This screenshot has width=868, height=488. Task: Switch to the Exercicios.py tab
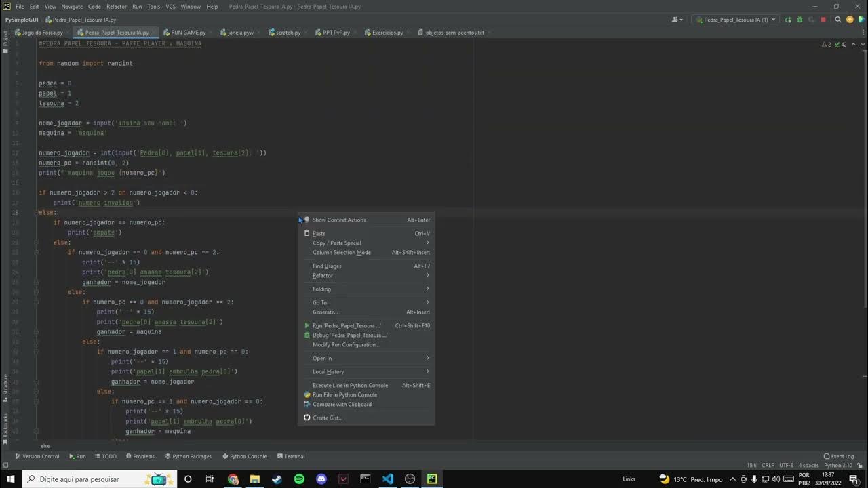(x=387, y=33)
